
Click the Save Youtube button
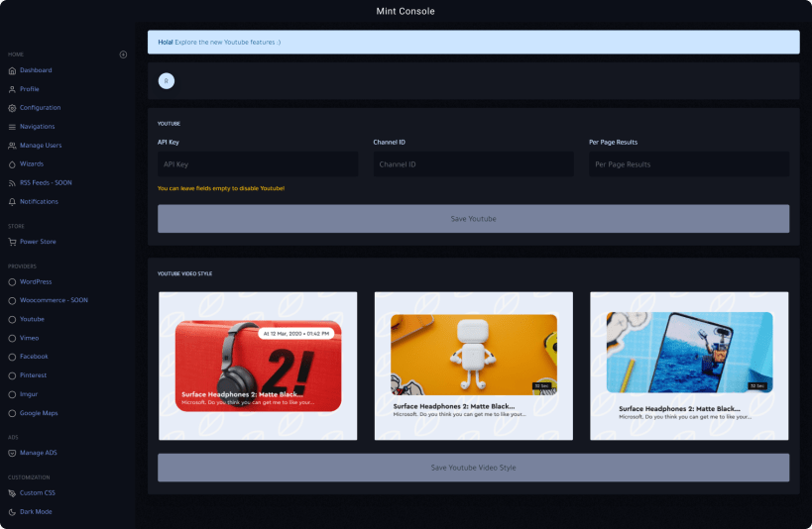point(473,218)
